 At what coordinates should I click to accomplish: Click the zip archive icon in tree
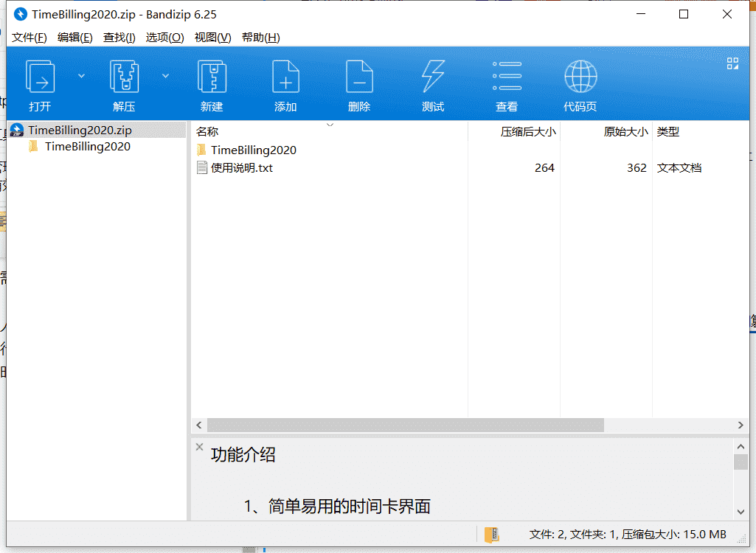17,131
